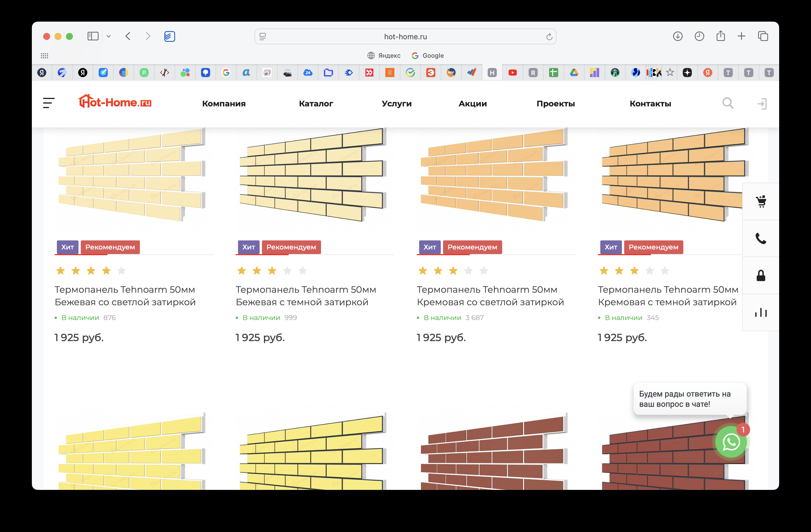This screenshot has height=532, width=811.
Task: Click the site search magnifier icon
Action: coord(727,103)
